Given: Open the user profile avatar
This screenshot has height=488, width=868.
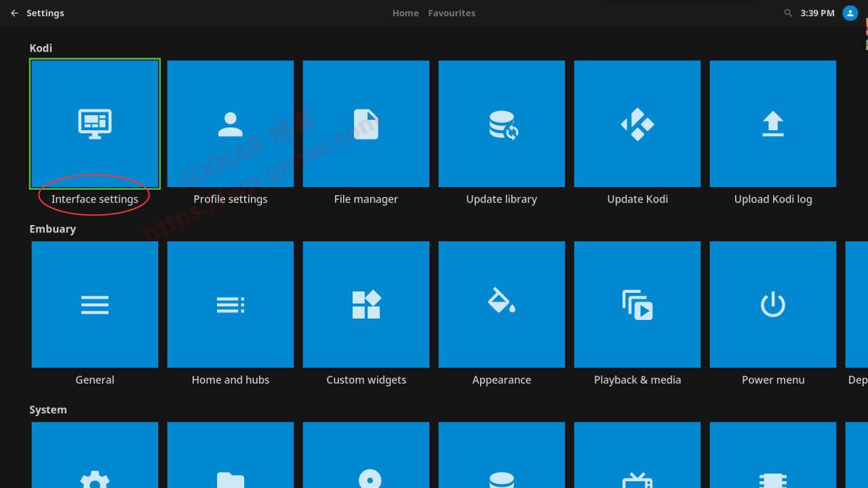Looking at the screenshot, I should (x=850, y=13).
